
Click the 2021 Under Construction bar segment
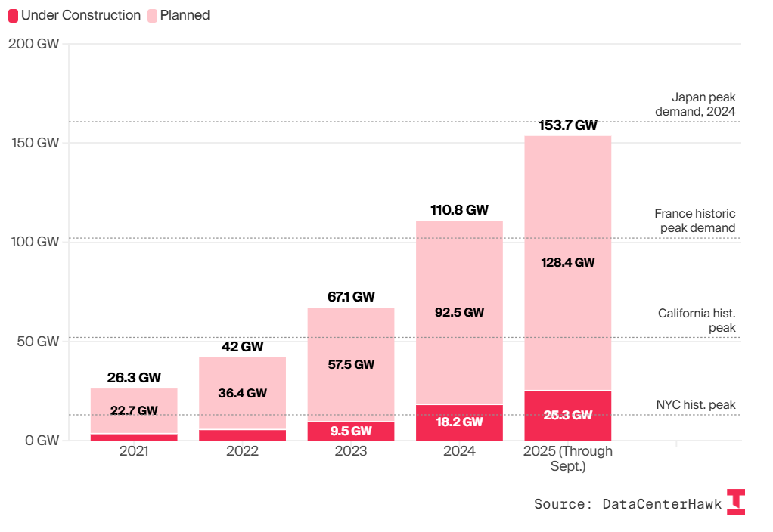point(134,437)
